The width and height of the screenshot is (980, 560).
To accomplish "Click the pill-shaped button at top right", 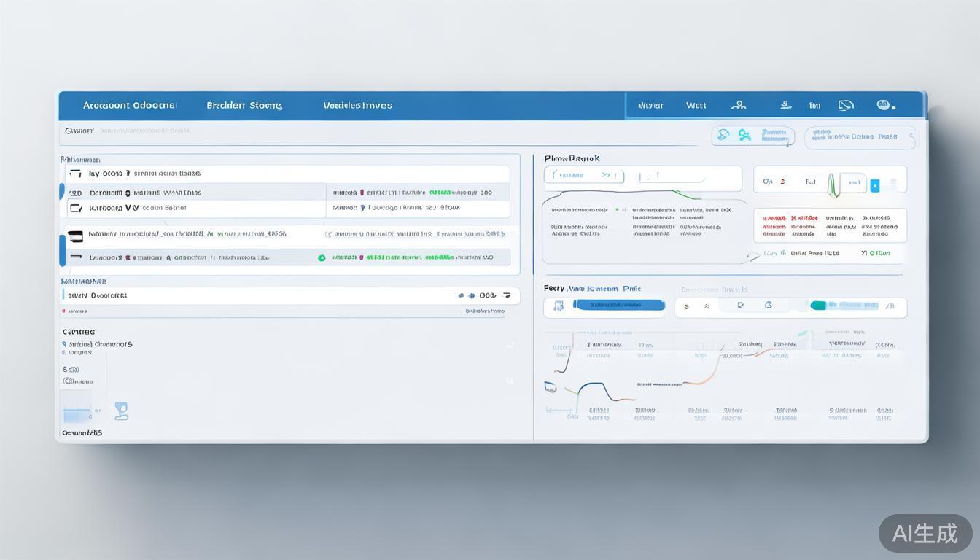I will (x=860, y=137).
